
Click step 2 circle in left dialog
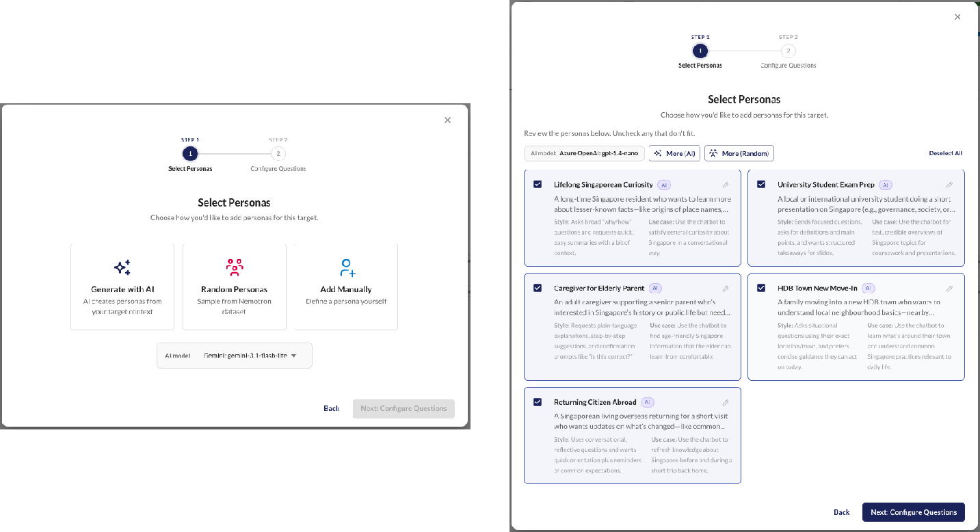(278, 154)
